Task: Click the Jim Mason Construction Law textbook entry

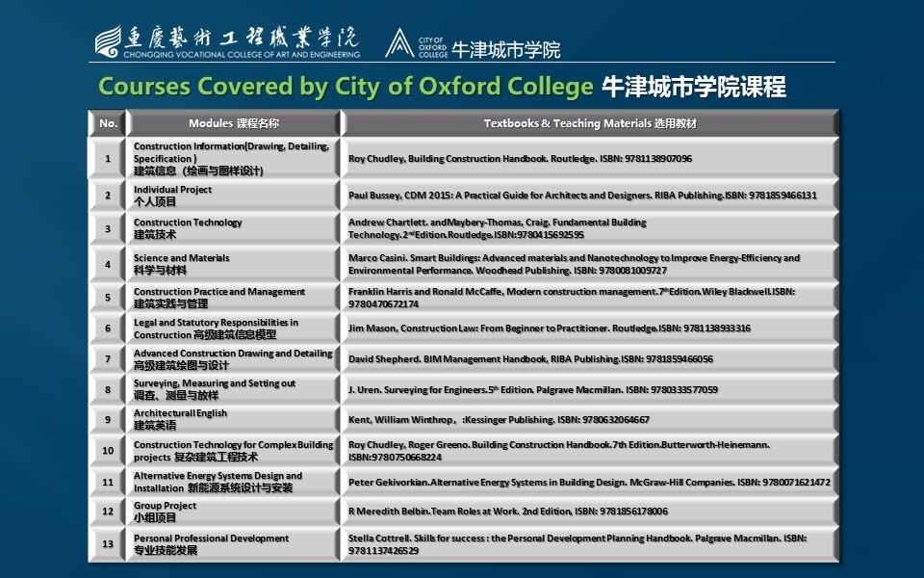Action: click(x=590, y=328)
